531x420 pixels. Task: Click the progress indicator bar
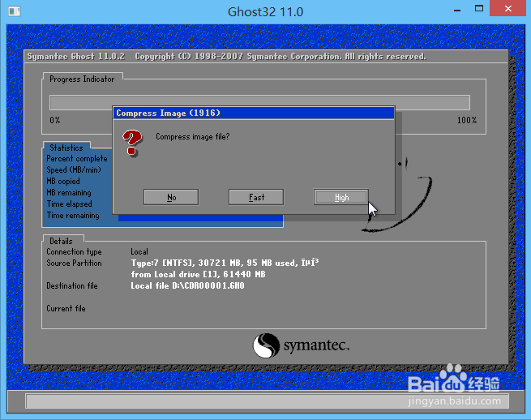(x=259, y=102)
